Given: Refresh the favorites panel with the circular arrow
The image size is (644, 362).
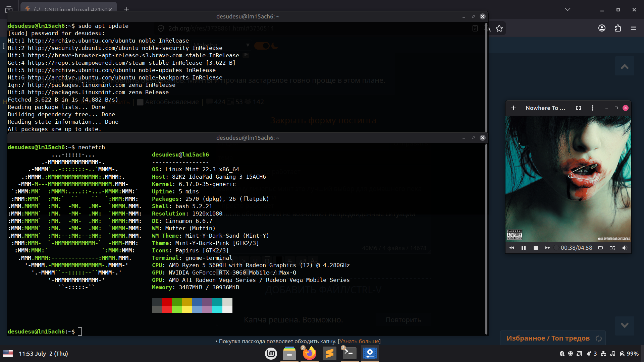Looking at the screenshot, I should [599, 339].
